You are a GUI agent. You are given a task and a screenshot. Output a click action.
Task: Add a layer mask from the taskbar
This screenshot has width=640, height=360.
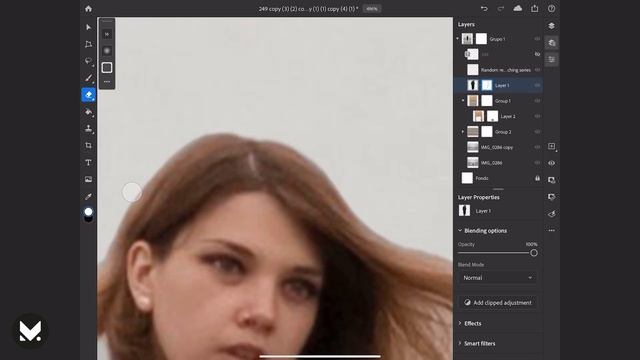551,180
